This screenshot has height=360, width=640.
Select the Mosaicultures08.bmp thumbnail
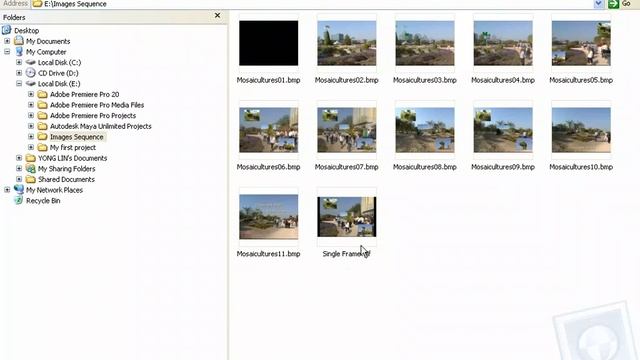point(425,130)
